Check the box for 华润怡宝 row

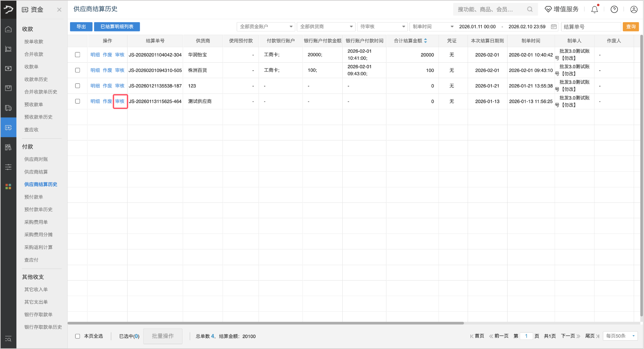(x=77, y=55)
